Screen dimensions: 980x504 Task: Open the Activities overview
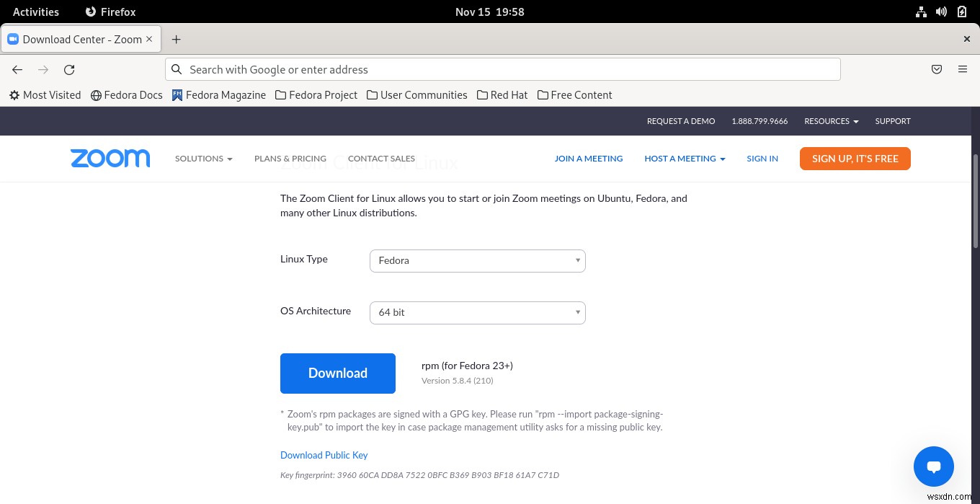pyautogui.click(x=36, y=12)
